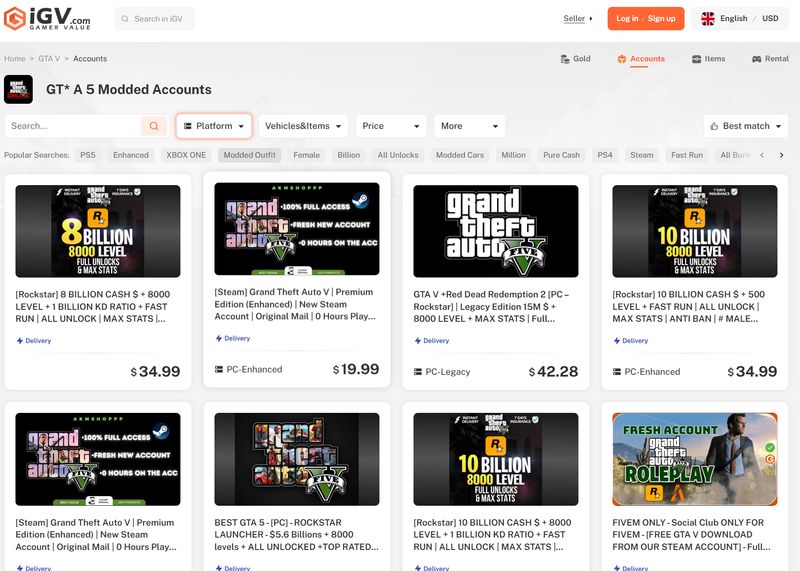Open the Platform filter dropdown
The width and height of the screenshot is (800, 571).
pyautogui.click(x=214, y=126)
